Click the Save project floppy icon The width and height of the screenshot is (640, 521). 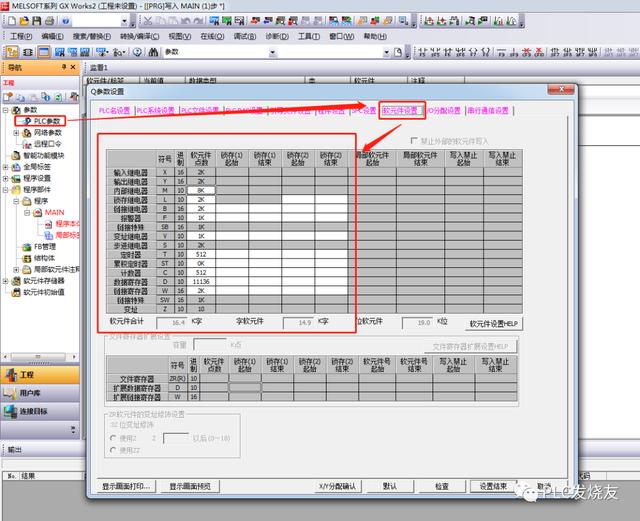(37, 21)
